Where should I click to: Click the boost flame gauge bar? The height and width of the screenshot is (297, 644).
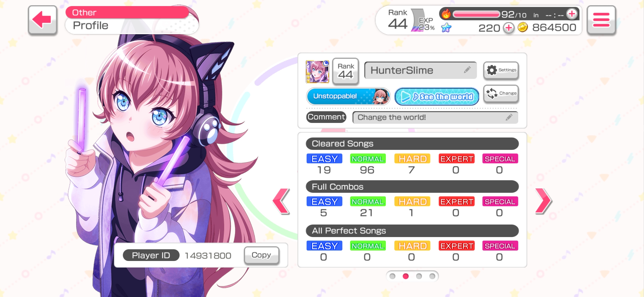(476, 14)
